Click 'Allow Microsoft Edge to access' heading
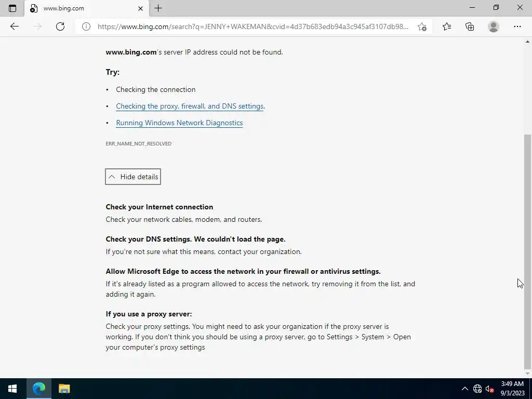 243,271
